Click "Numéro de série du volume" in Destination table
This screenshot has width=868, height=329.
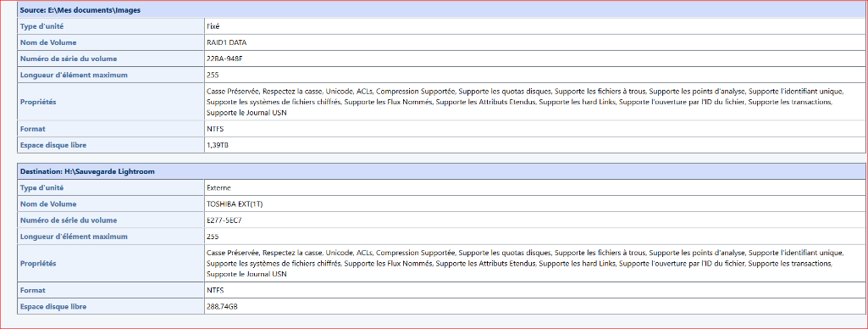pyautogui.click(x=69, y=220)
